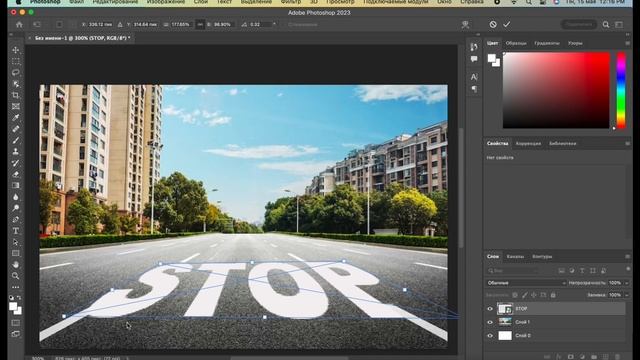This screenshot has height=360, width=640.
Task: Open the History panel icon
Action: pyautogui.click(x=474, y=47)
